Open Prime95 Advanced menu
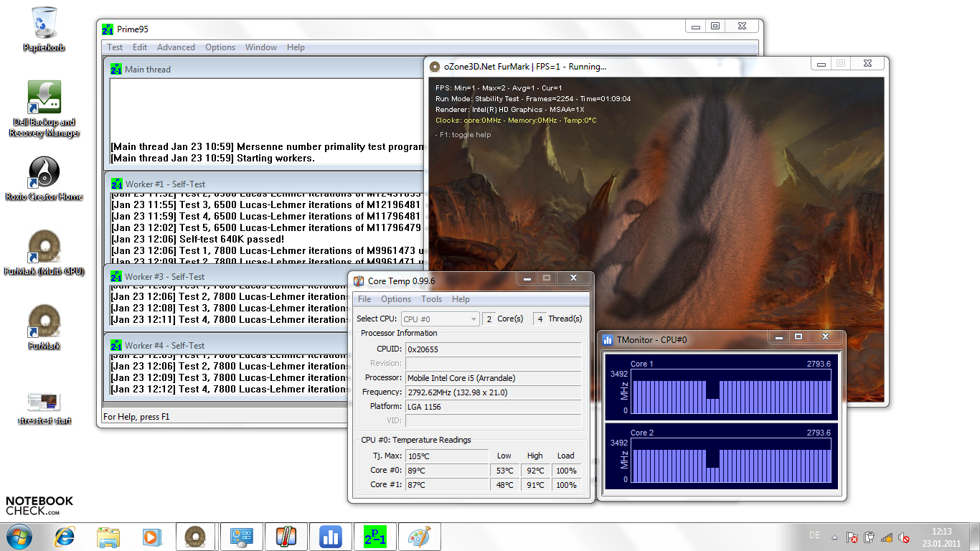Viewport: 980px width, 551px height. tap(176, 47)
